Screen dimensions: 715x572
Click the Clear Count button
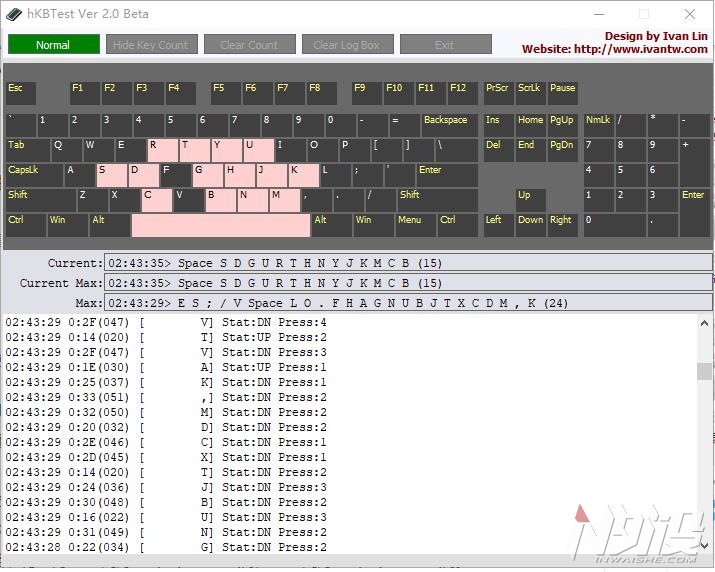pos(249,44)
